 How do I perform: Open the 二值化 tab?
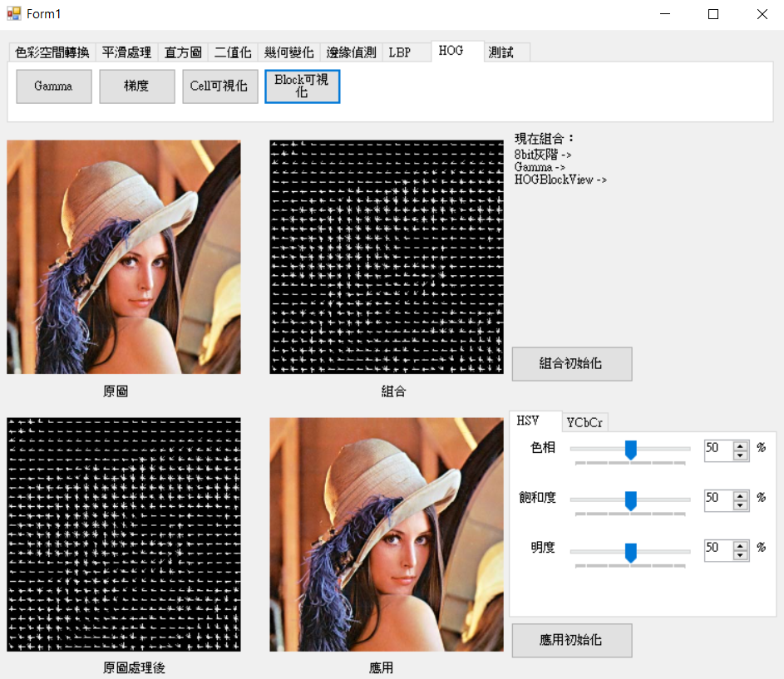[233, 52]
